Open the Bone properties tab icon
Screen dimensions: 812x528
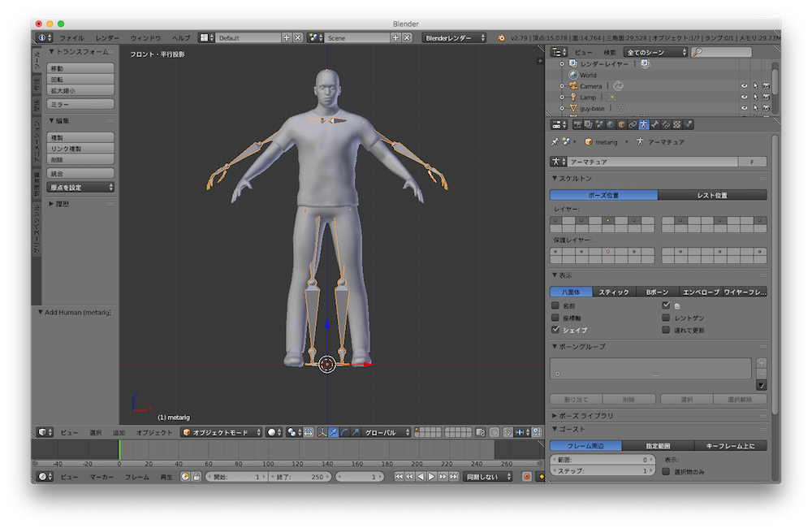click(x=654, y=124)
